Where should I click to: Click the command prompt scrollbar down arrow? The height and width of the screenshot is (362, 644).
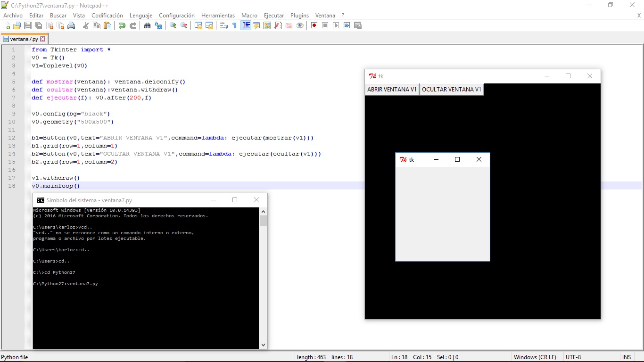point(263,345)
